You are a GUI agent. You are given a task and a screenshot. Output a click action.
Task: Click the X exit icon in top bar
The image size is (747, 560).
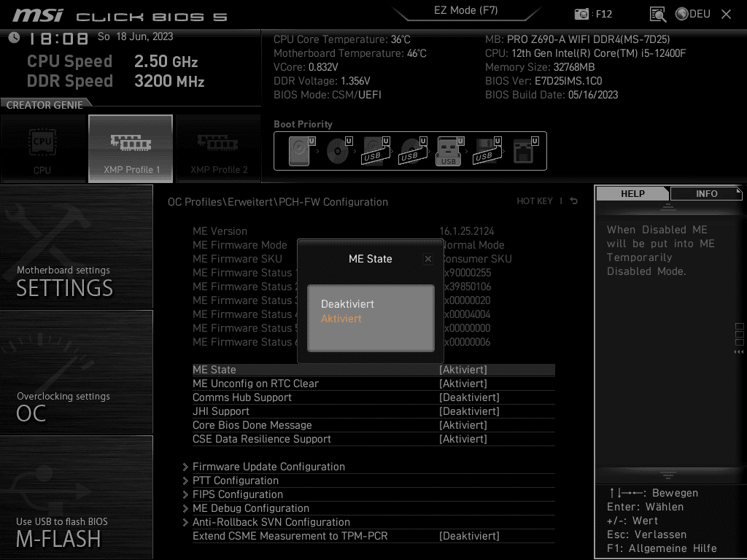[726, 15]
